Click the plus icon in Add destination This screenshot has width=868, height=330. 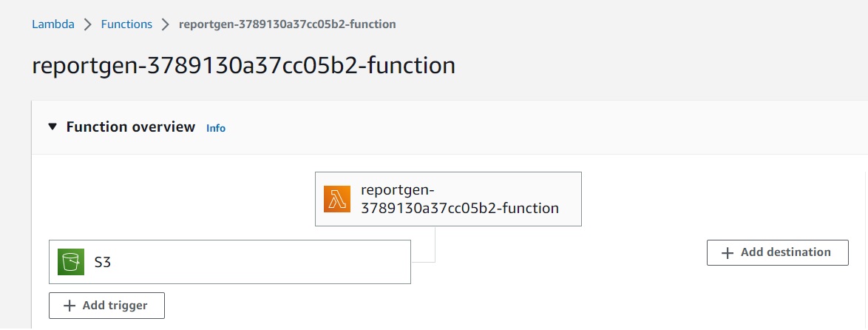point(728,252)
